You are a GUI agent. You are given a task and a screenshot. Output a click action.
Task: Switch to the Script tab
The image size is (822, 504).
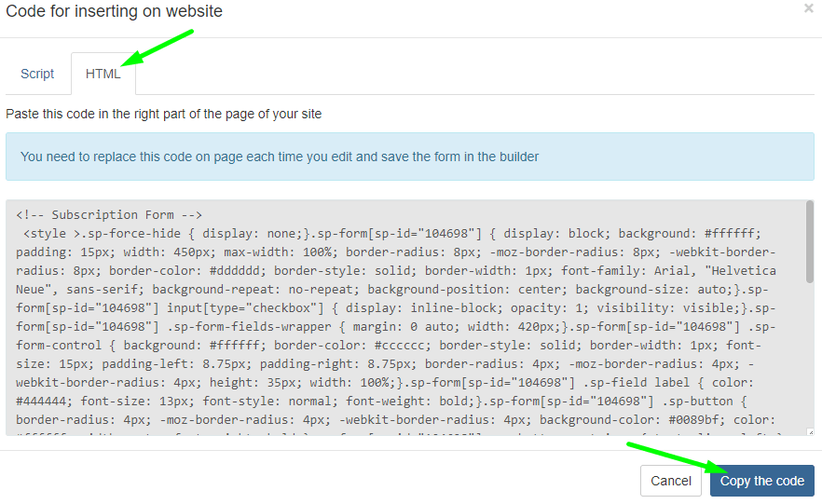[x=37, y=74]
